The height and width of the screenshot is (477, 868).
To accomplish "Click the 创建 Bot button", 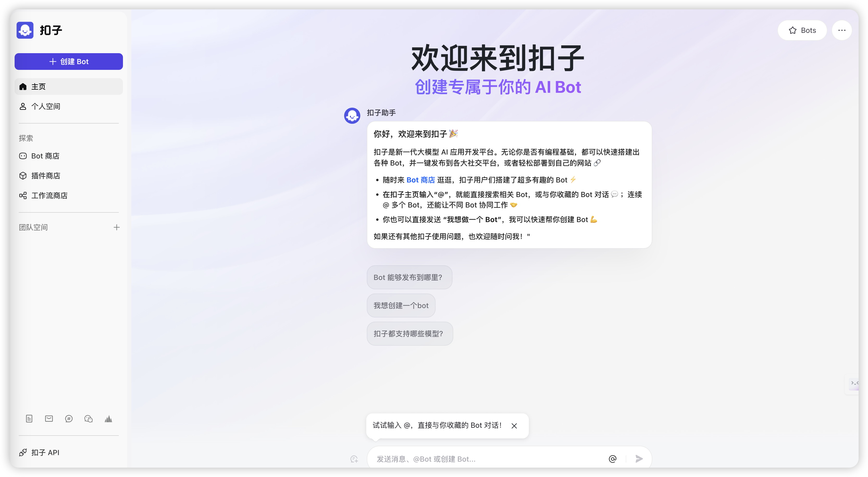I will point(69,61).
